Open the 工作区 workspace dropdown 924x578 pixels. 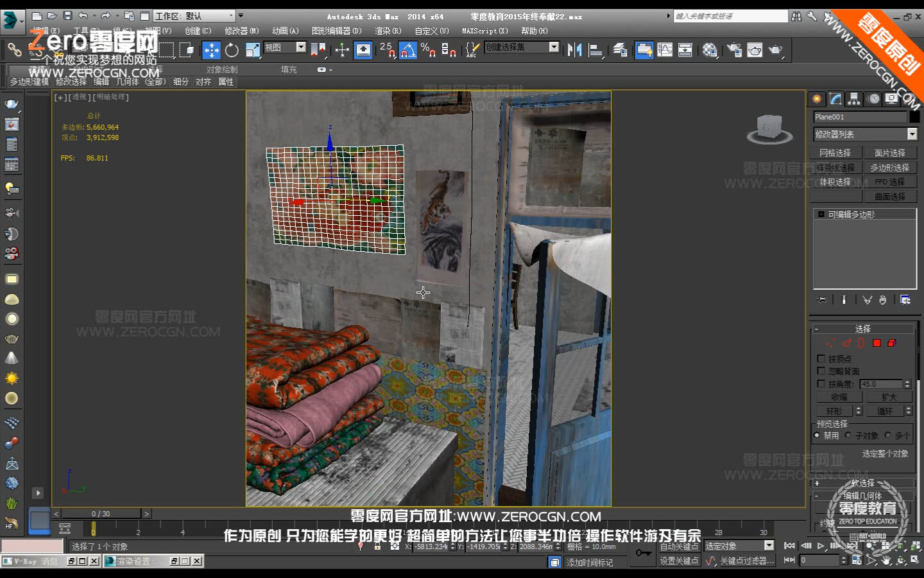(x=194, y=16)
